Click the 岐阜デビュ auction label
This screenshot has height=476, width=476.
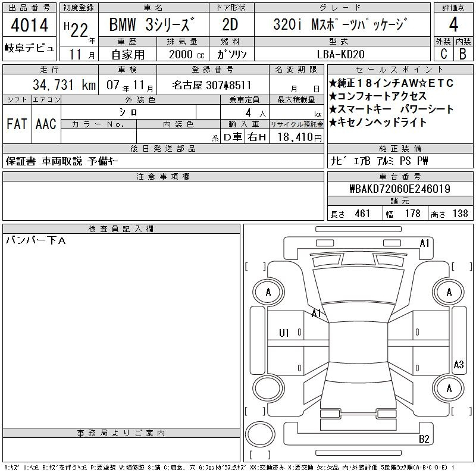pos(29,48)
